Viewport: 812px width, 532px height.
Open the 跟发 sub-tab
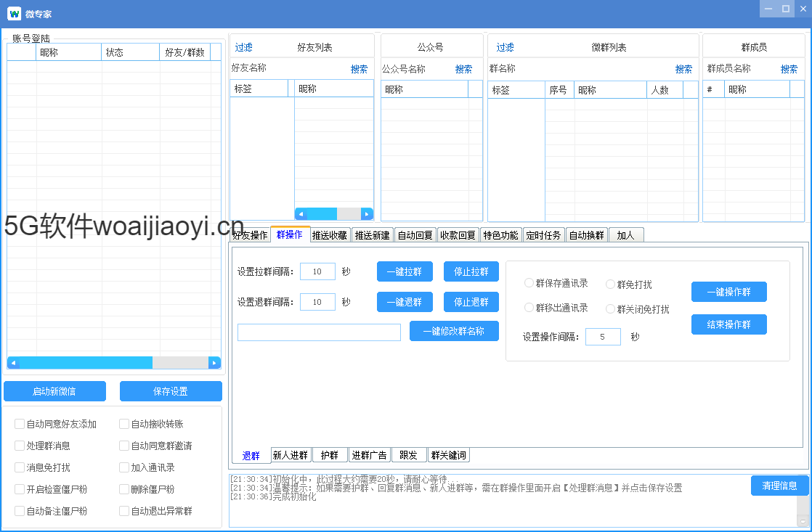(409, 455)
